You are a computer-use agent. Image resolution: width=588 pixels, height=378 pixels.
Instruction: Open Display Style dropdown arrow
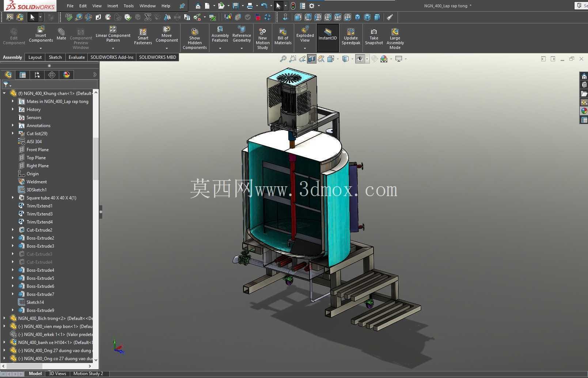coord(352,59)
